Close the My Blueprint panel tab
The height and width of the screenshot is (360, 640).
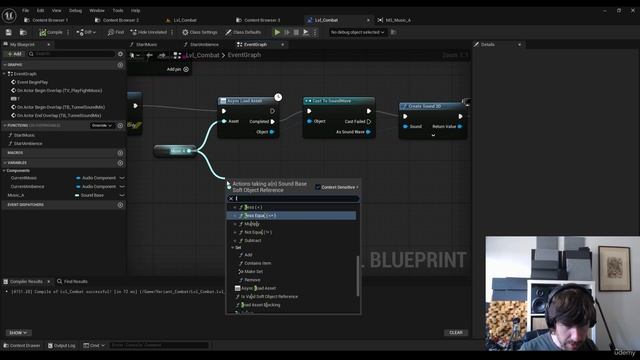coord(49,44)
